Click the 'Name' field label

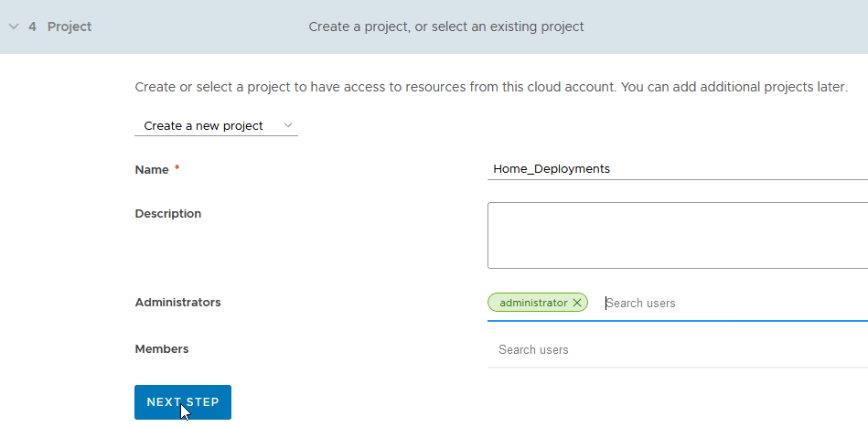coord(152,169)
